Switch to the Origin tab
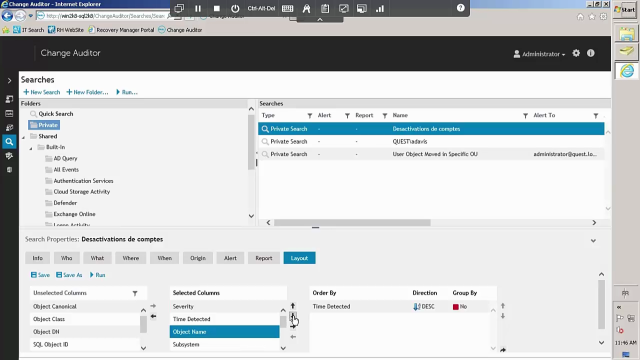The width and height of the screenshot is (640, 360). [x=198, y=258]
